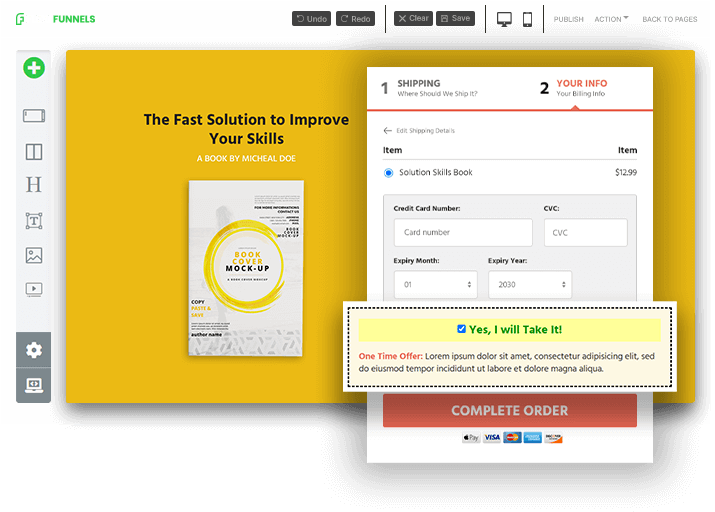Select the section layout icon in sidebar

pos(34,116)
